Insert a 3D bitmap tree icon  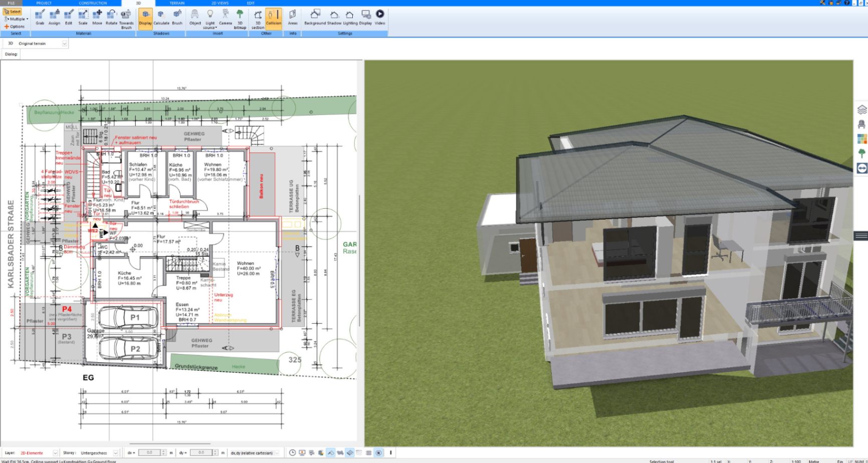(240, 19)
